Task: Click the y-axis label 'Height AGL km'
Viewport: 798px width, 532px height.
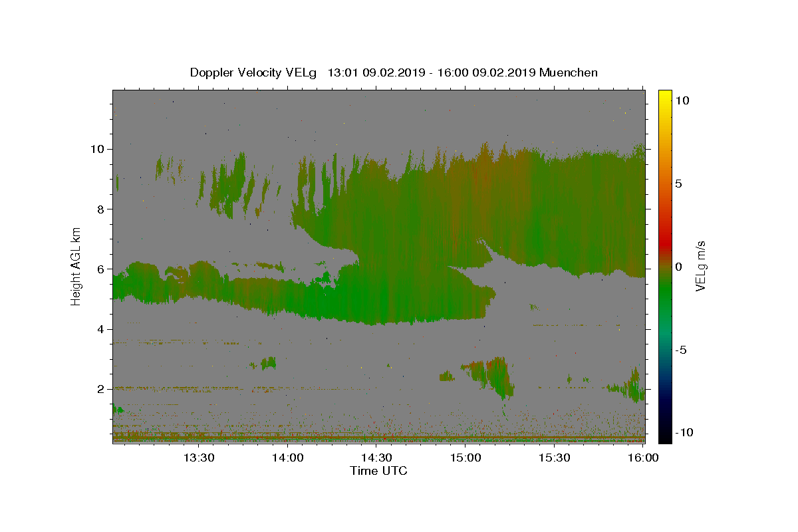Action: click(76, 267)
